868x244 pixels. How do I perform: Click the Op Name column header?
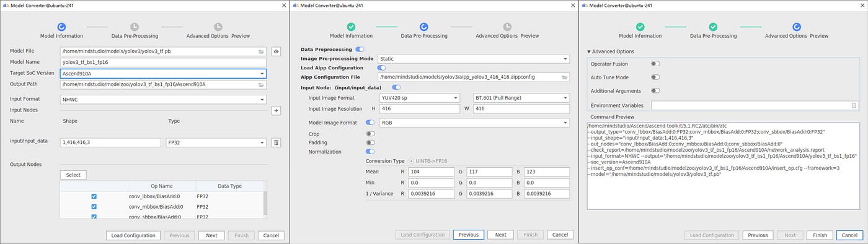(x=161, y=186)
